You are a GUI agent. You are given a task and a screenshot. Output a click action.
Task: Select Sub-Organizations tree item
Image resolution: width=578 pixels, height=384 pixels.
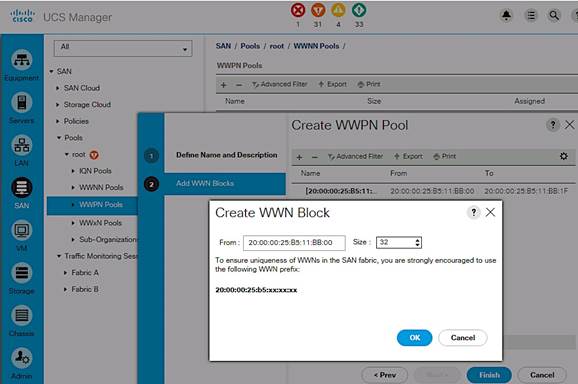[108, 240]
